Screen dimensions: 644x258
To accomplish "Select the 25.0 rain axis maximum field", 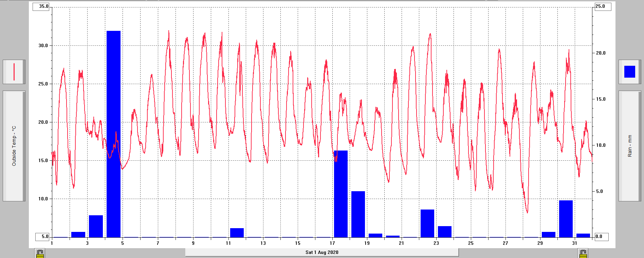I will [603, 6].
